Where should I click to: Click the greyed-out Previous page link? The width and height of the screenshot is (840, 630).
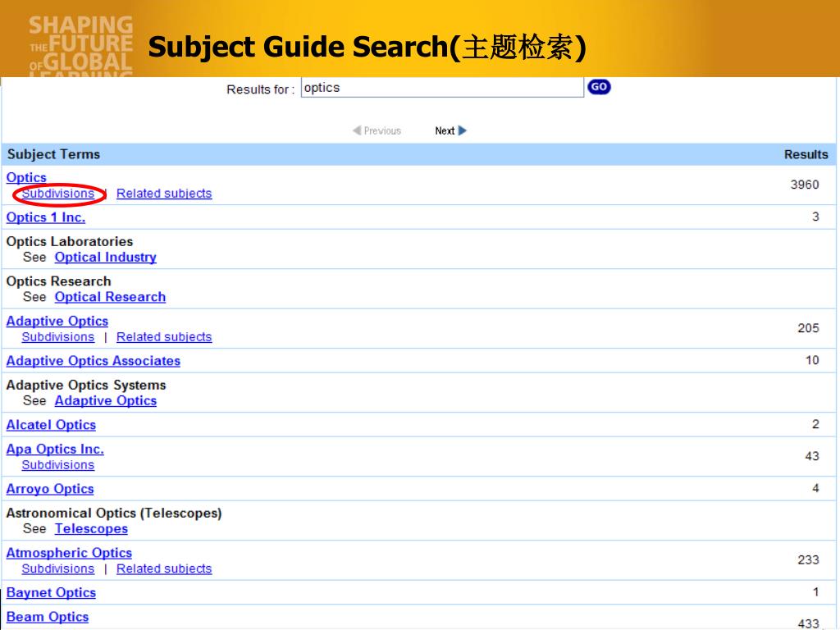[377, 130]
